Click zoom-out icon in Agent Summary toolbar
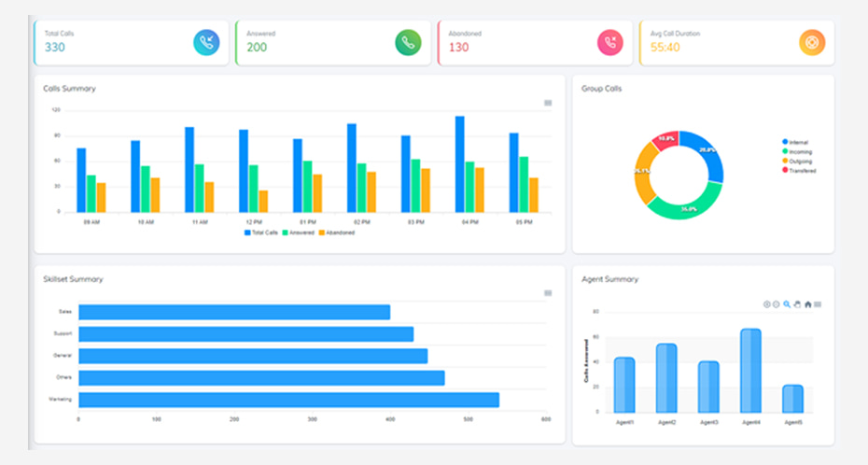Image resolution: width=868 pixels, height=465 pixels. [777, 304]
